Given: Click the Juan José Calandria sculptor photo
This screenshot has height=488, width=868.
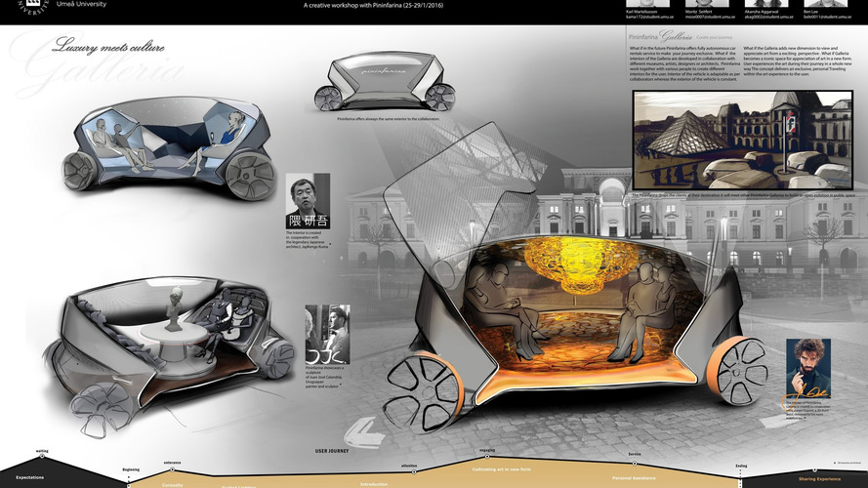Looking at the screenshot, I should pyautogui.click(x=327, y=334).
